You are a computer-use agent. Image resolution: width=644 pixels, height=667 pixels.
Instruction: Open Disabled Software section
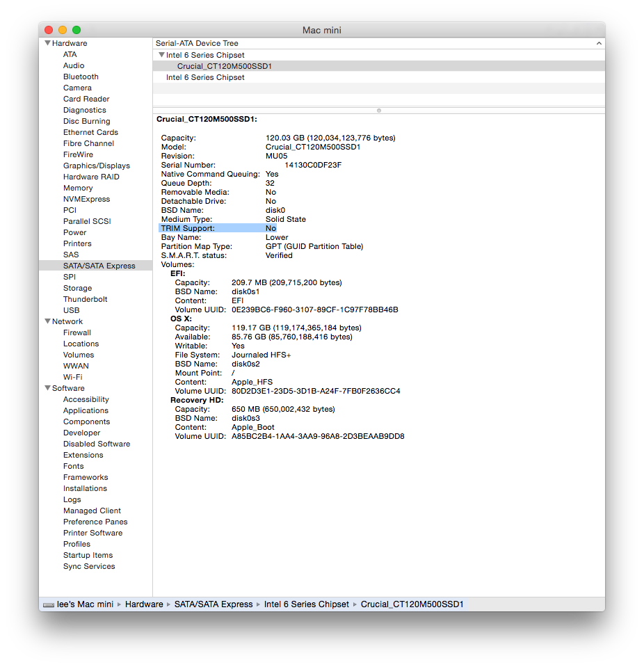click(x=97, y=444)
